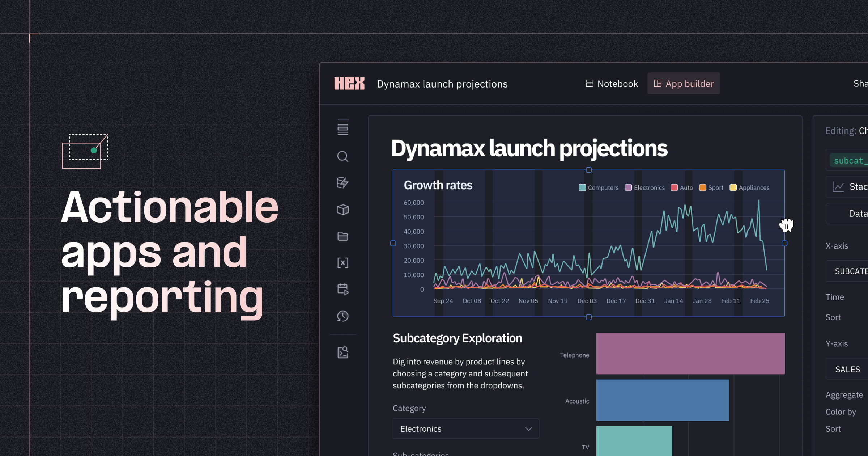The image size is (868, 456).
Task: Open the variables [x] sidebar icon
Action: [x=342, y=263]
